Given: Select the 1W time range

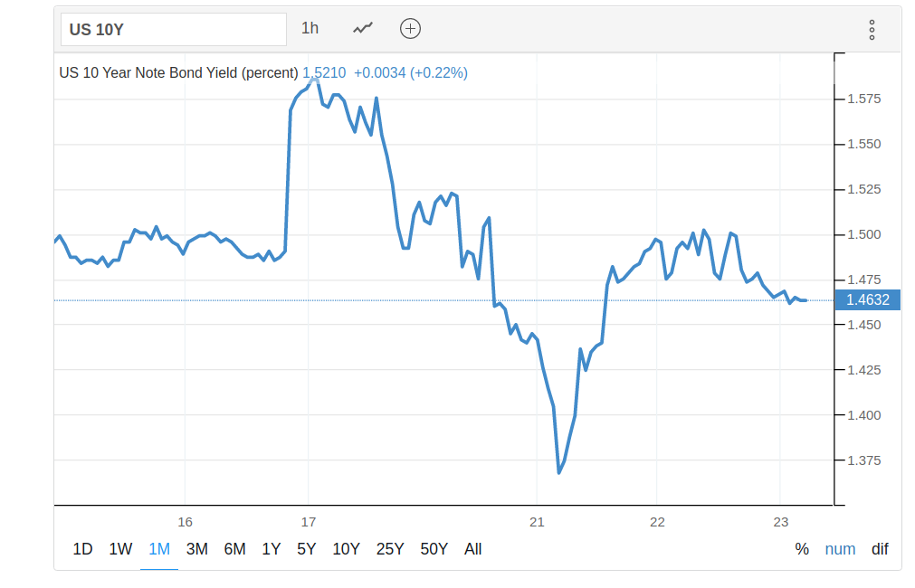Looking at the screenshot, I should pyautogui.click(x=120, y=549).
